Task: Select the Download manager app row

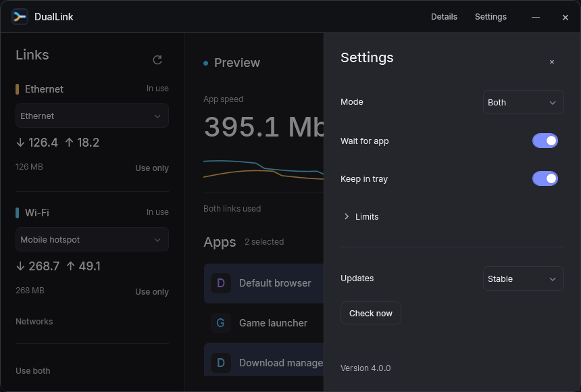Action: click(264, 360)
